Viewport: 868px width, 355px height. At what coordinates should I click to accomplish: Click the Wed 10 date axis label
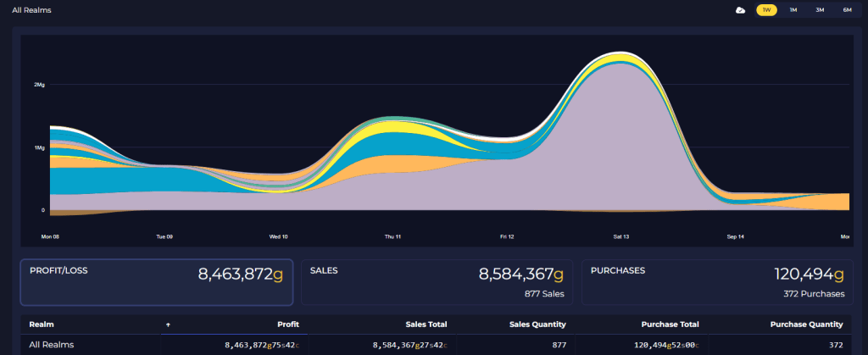(x=278, y=237)
